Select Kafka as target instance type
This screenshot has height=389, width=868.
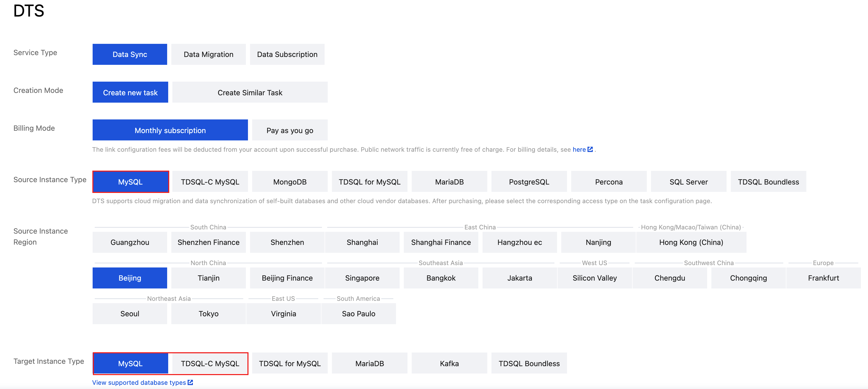(x=449, y=363)
